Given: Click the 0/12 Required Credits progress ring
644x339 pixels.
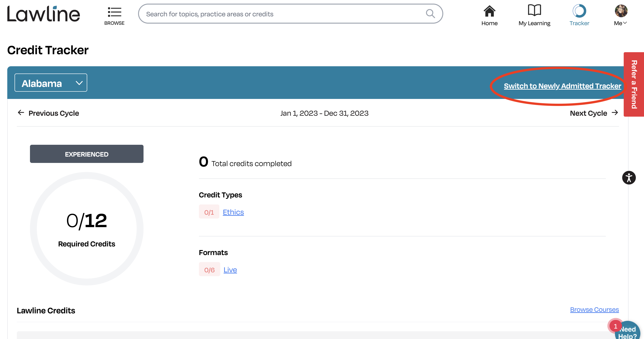Looking at the screenshot, I should pos(87,228).
